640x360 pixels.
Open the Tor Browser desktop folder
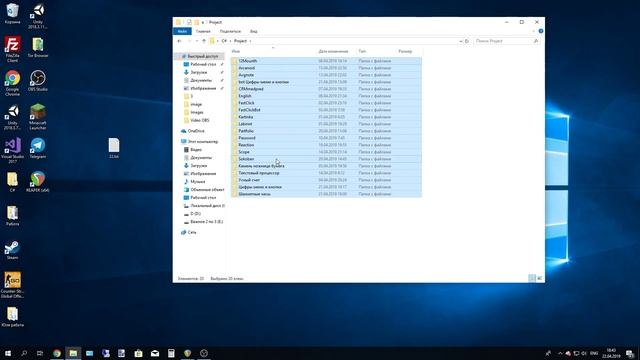click(x=38, y=47)
